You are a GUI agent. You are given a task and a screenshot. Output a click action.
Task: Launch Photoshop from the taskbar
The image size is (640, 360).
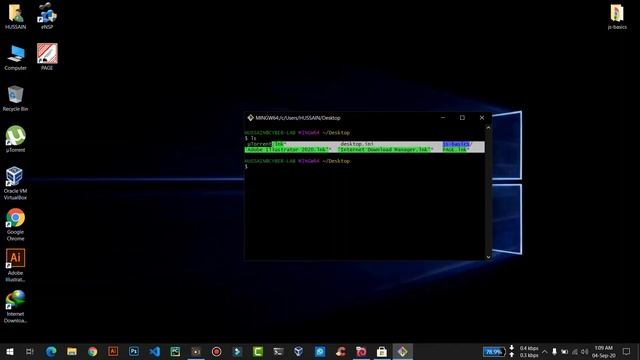[x=133, y=351]
